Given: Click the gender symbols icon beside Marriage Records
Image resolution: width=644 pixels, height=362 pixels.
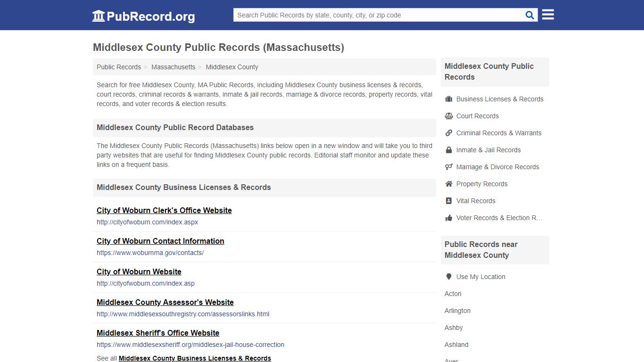Looking at the screenshot, I should (449, 167).
